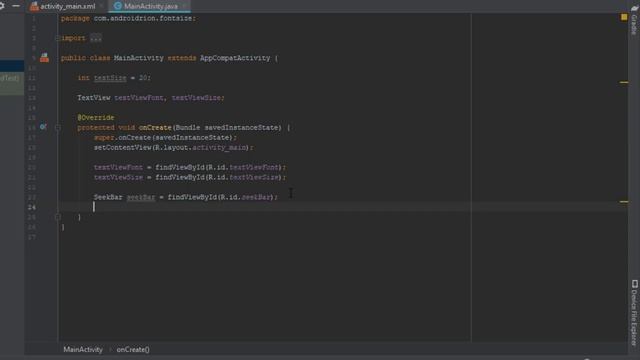The height and width of the screenshot is (360, 640).
Task: Open the Gradle tool window
Action: click(634, 20)
